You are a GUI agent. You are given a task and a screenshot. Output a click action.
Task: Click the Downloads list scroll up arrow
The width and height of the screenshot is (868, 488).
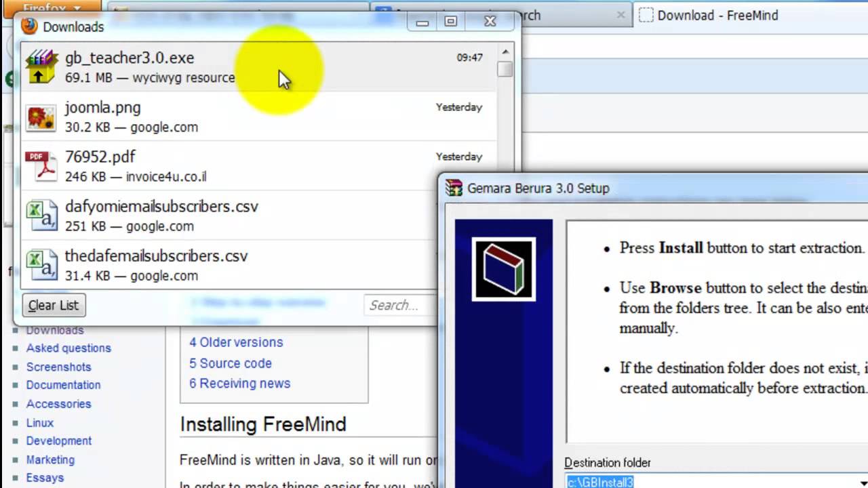[x=505, y=52]
